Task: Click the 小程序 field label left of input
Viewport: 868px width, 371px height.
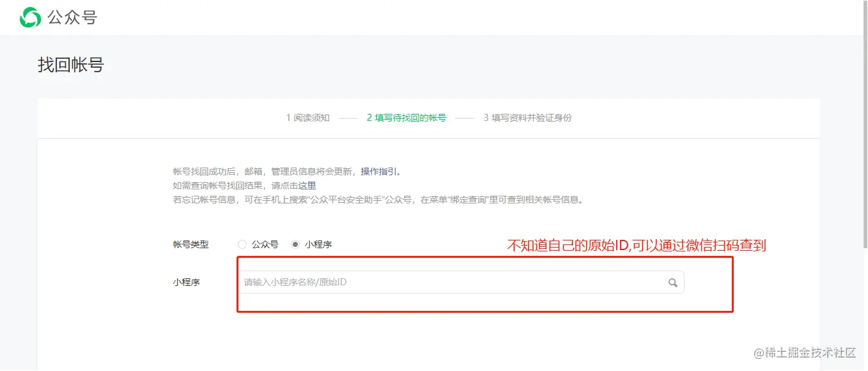Action: coord(186,282)
